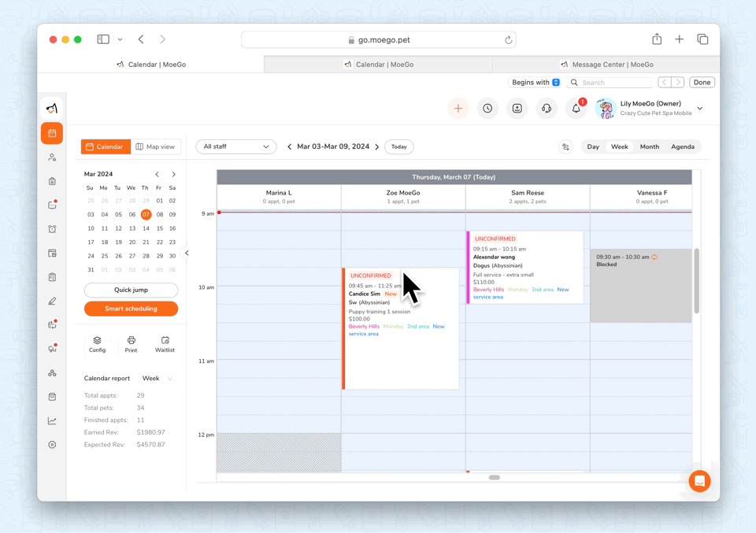Screen dimensions: 756x533
Task: Expand the Lily MoeGo account menu chevron
Action: 700,109
